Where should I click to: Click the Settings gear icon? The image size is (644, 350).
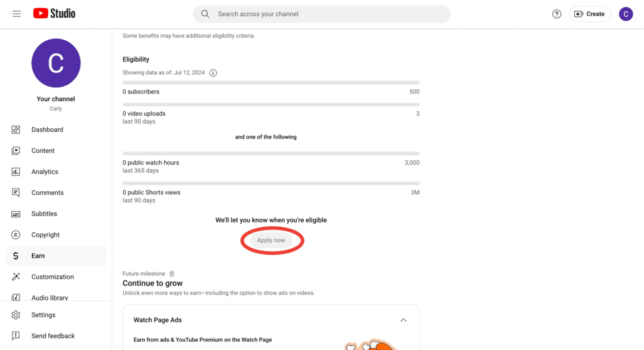click(x=16, y=315)
